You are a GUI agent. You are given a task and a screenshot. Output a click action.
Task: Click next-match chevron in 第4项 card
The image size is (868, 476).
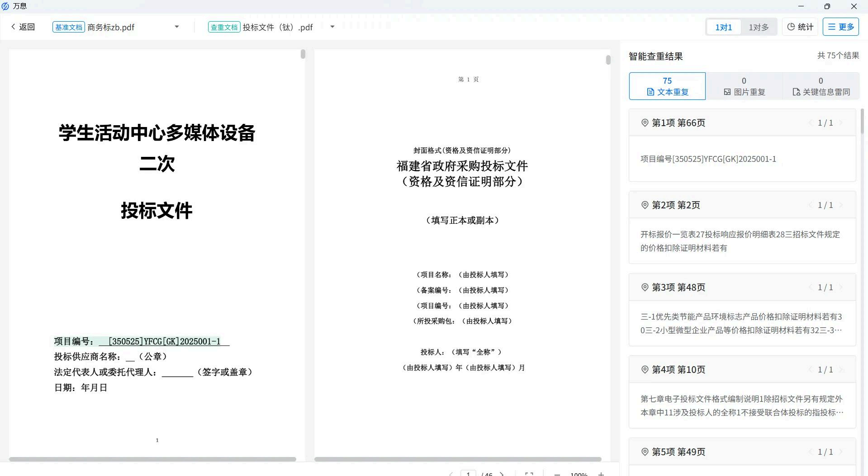(841, 370)
